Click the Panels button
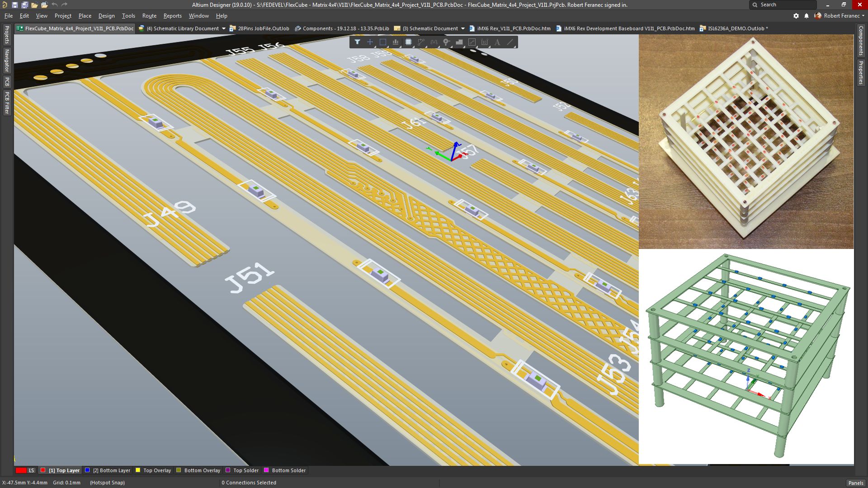The width and height of the screenshot is (868, 488). pyautogui.click(x=855, y=483)
